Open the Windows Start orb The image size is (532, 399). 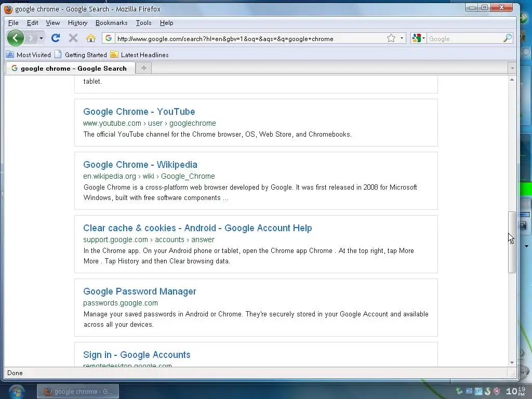pyautogui.click(x=16, y=392)
